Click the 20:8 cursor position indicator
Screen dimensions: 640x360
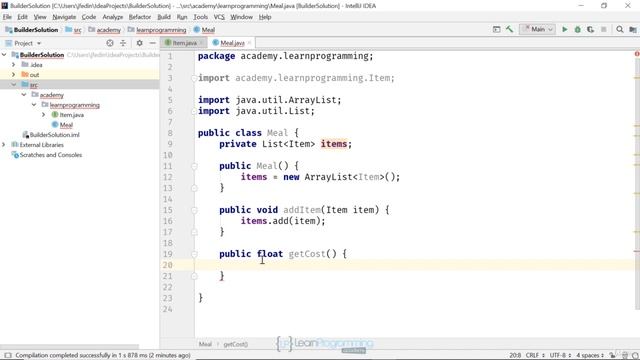tap(515, 355)
